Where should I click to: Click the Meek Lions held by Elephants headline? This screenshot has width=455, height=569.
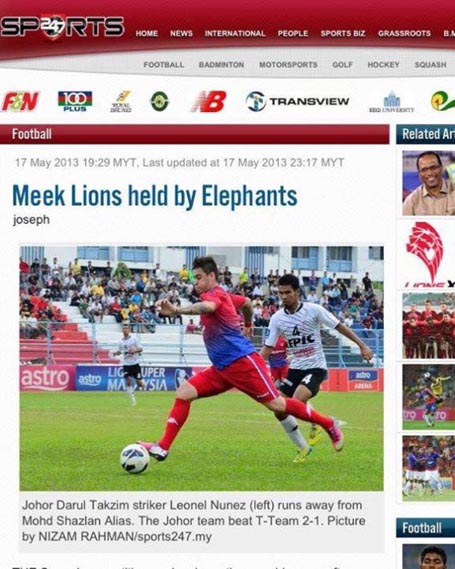coord(155,196)
